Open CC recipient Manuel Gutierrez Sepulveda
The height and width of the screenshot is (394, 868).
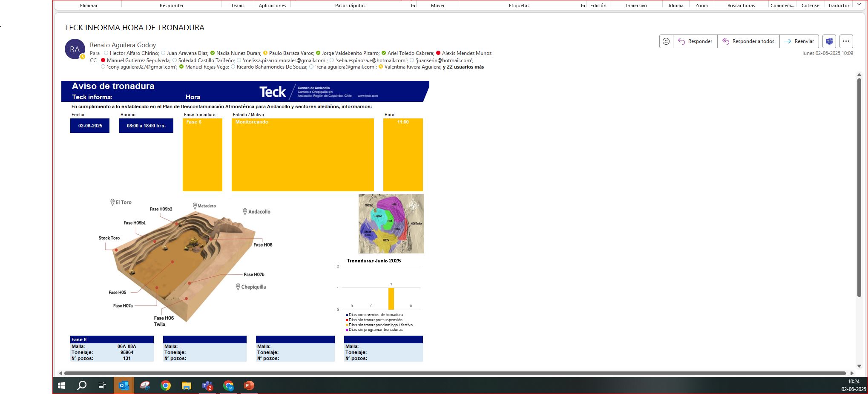[138, 60]
